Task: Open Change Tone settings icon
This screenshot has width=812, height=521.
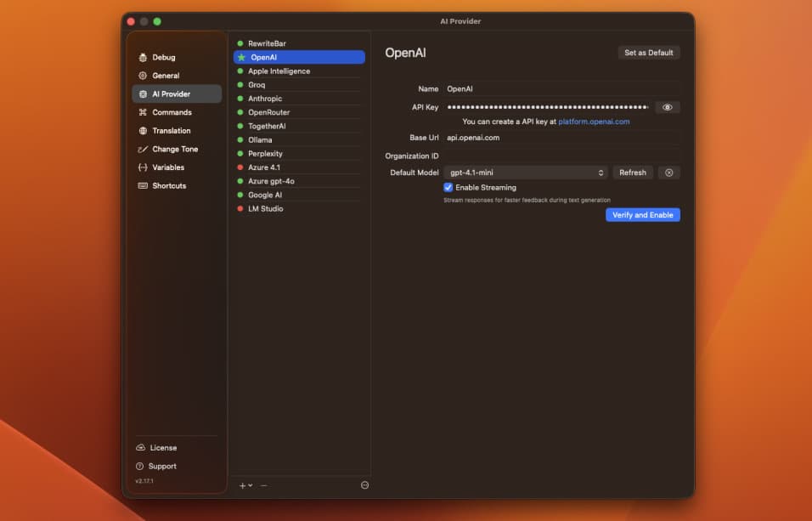Action: coord(143,150)
